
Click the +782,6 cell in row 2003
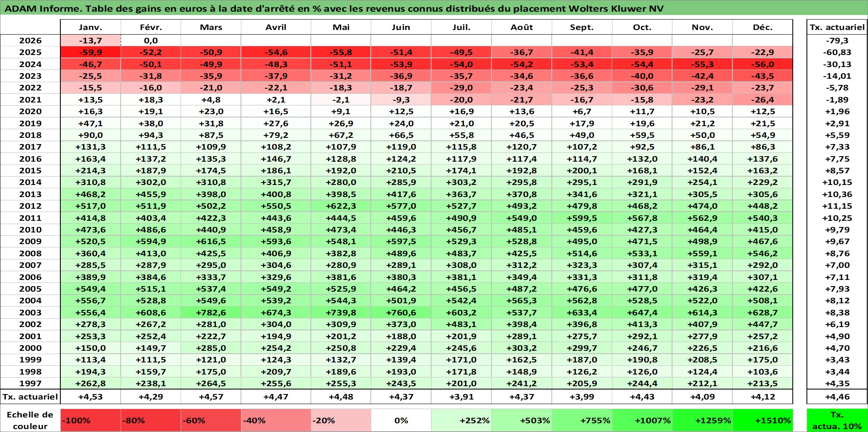[211, 312]
